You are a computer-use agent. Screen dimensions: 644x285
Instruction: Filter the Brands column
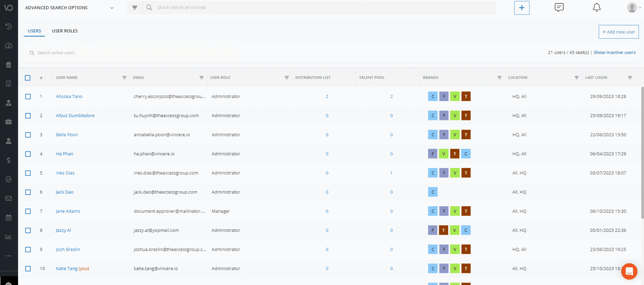[499, 78]
